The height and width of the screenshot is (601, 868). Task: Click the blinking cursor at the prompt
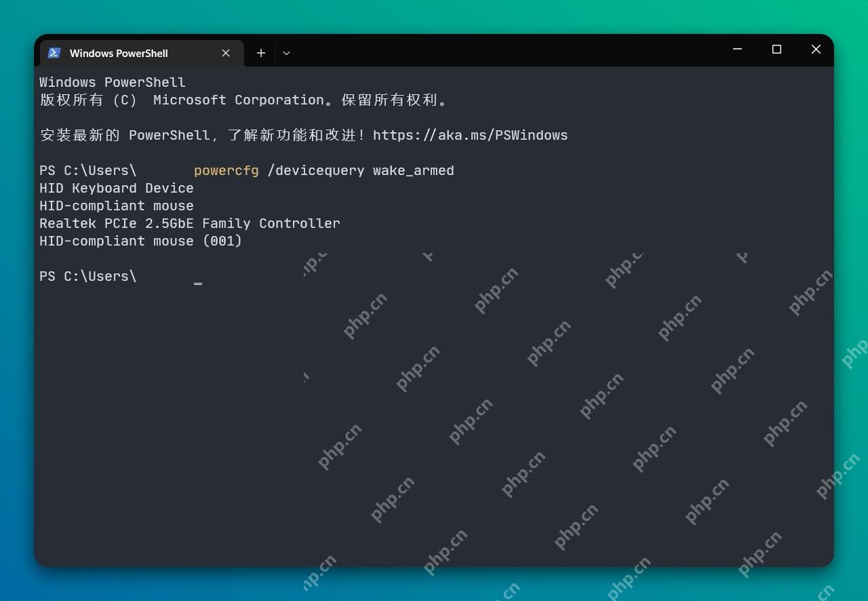[198, 283]
